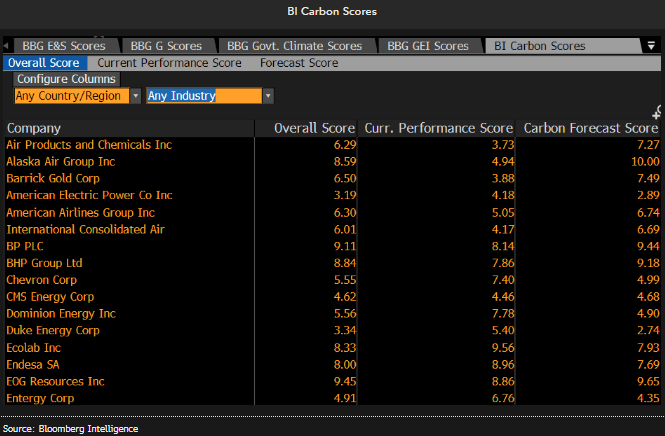This screenshot has width=665, height=436.
Task: Sort by the Carbon Forecast Score header
Action: click(x=590, y=128)
